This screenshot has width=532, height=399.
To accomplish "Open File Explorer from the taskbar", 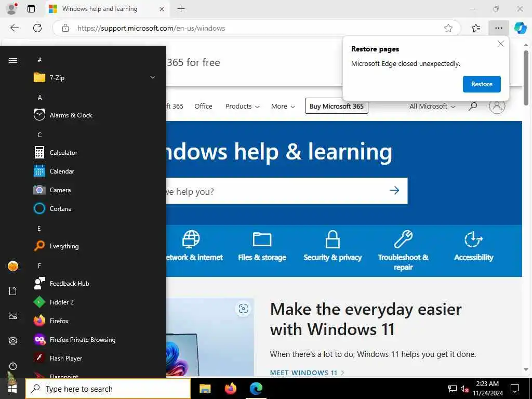I will pos(205,389).
